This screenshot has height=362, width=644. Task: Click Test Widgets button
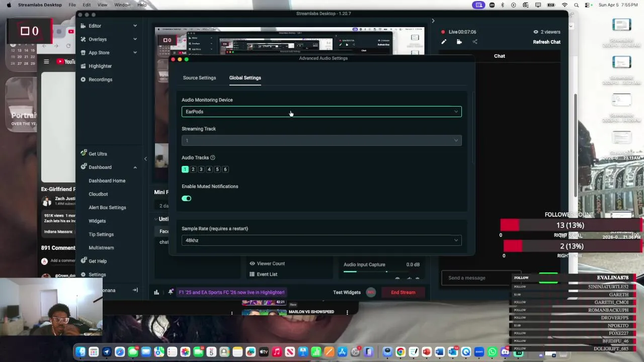click(x=347, y=292)
